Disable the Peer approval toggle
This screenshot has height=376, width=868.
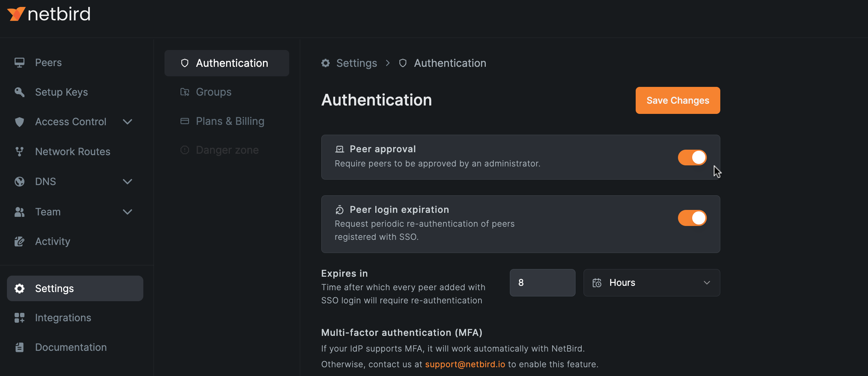point(692,157)
